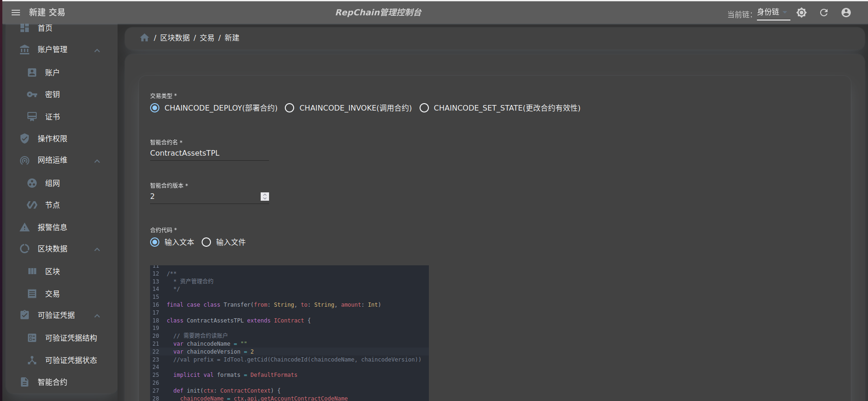Open the user account profile icon
This screenshot has height=401, width=868.
pyautogui.click(x=846, y=13)
